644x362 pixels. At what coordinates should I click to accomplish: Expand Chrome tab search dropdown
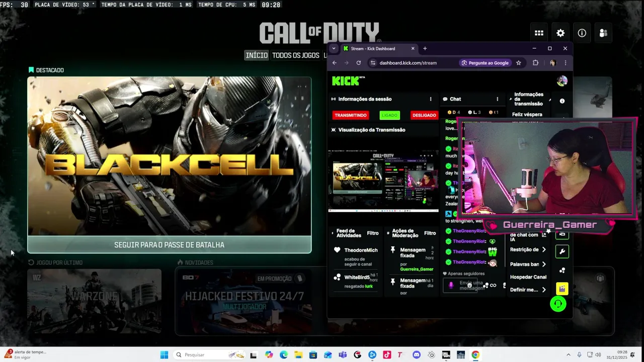[334, 48]
